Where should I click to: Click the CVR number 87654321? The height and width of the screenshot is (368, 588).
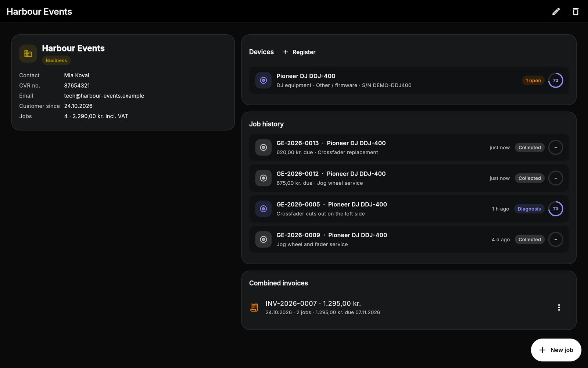(x=77, y=85)
